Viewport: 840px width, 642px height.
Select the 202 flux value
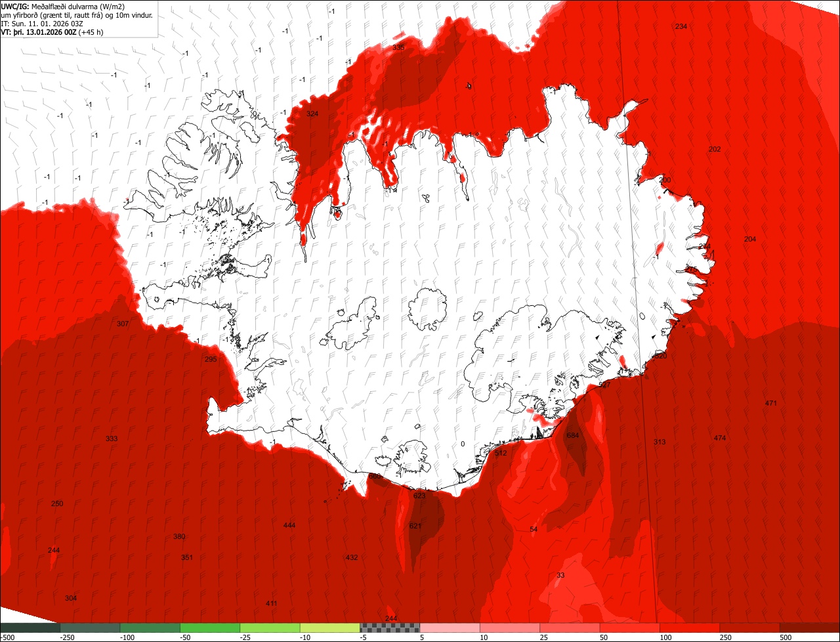[x=715, y=150]
